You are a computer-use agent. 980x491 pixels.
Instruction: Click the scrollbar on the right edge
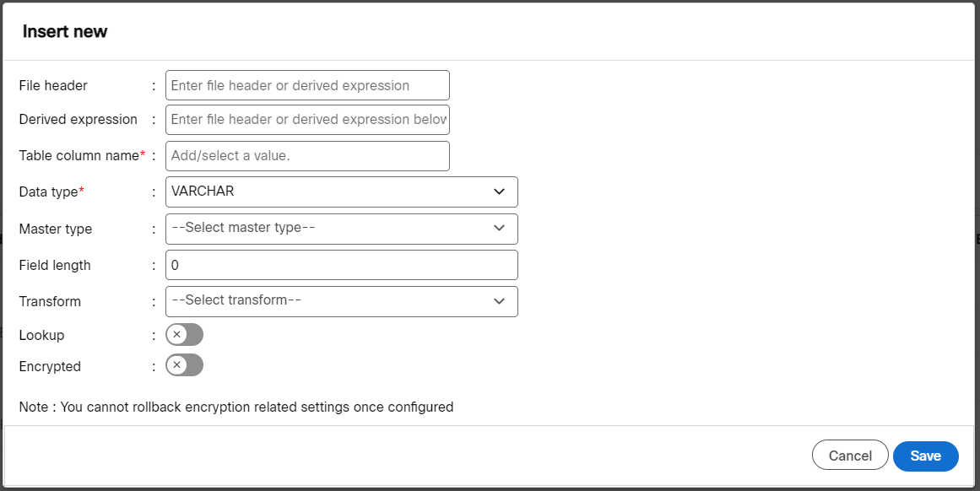[x=977, y=245]
